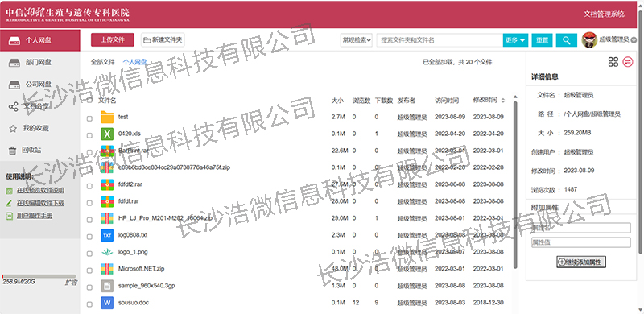Screen dimensions: 644x314
Task: Open the 回收站 recycle bin
Action: pos(31,150)
